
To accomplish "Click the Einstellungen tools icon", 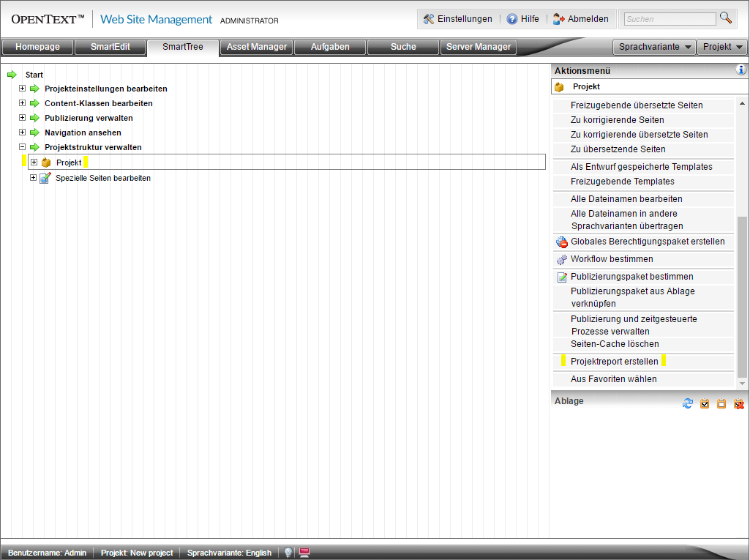I will click(429, 19).
